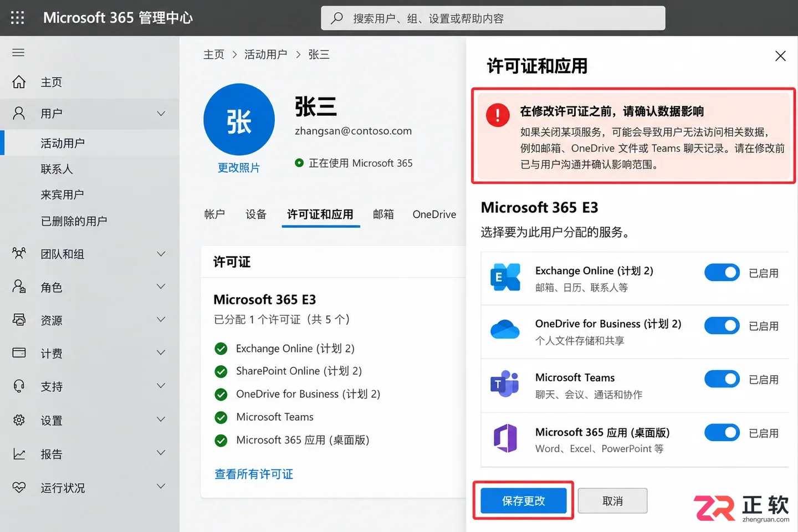
Task: Click the Microsoft 365 Office app icon
Action: click(x=505, y=438)
